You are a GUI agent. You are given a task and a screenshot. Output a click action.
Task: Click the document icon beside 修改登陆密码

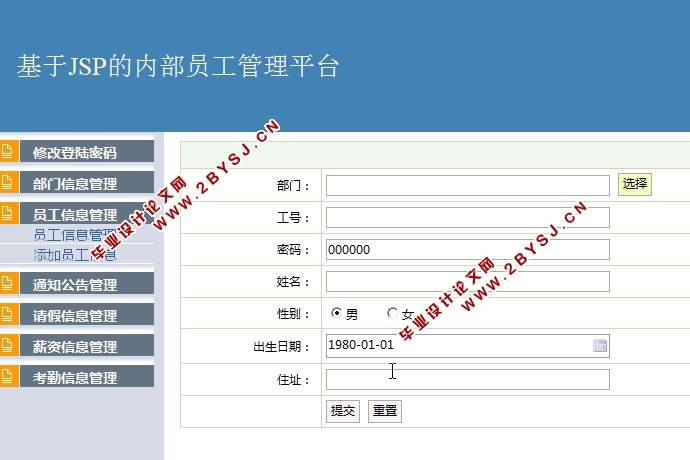pyautogui.click(x=7, y=151)
